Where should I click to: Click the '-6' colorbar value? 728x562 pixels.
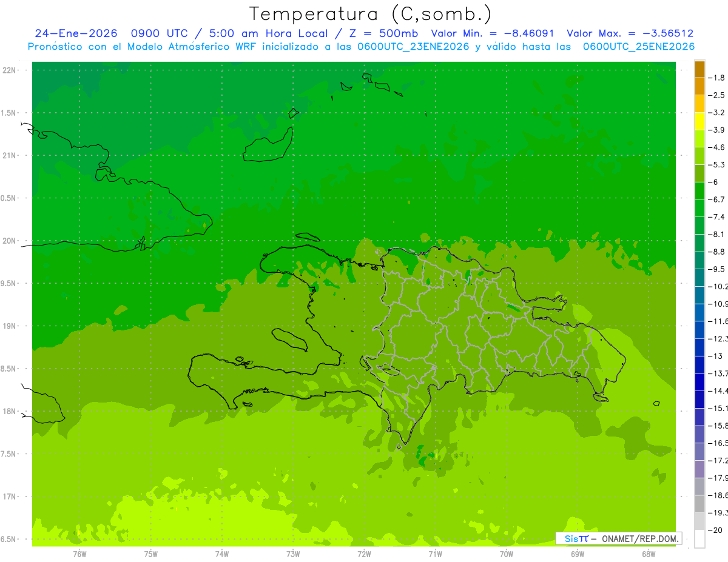[x=713, y=182]
